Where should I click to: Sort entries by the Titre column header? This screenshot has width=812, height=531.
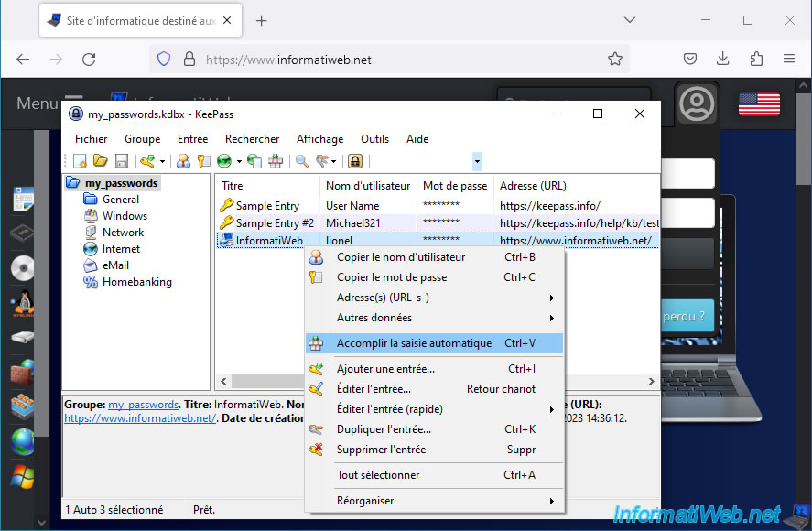click(x=267, y=186)
